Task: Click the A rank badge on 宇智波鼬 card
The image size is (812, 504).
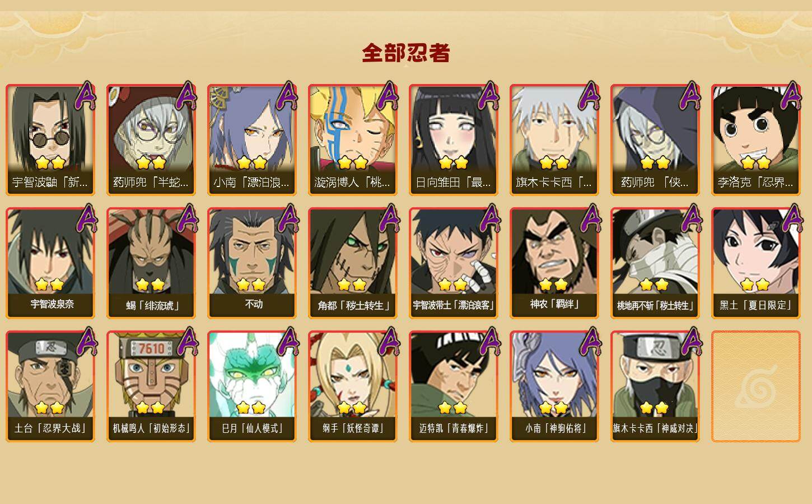Action: (x=85, y=96)
